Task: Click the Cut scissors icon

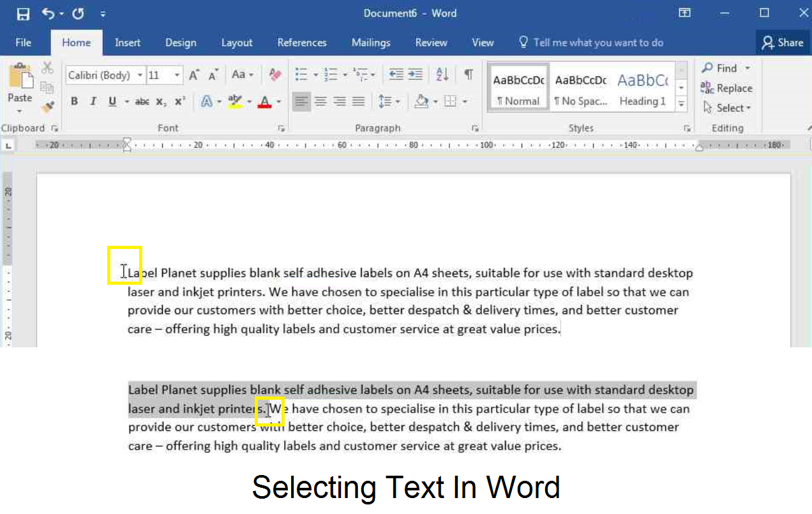Action: [x=47, y=66]
